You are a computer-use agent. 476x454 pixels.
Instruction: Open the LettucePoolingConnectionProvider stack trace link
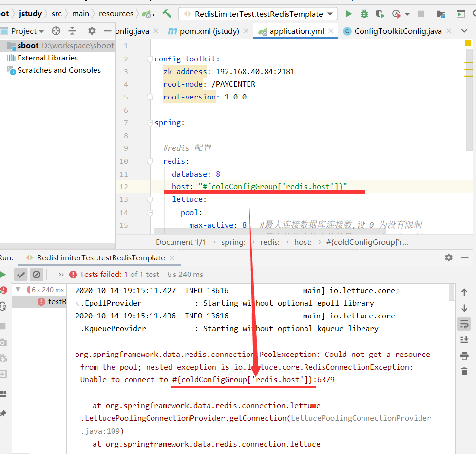coord(361,418)
